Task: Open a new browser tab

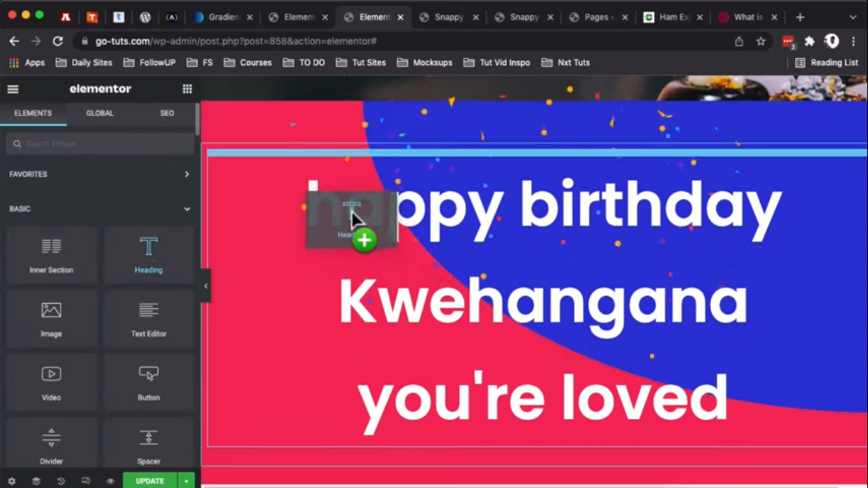Action: pos(800,17)
